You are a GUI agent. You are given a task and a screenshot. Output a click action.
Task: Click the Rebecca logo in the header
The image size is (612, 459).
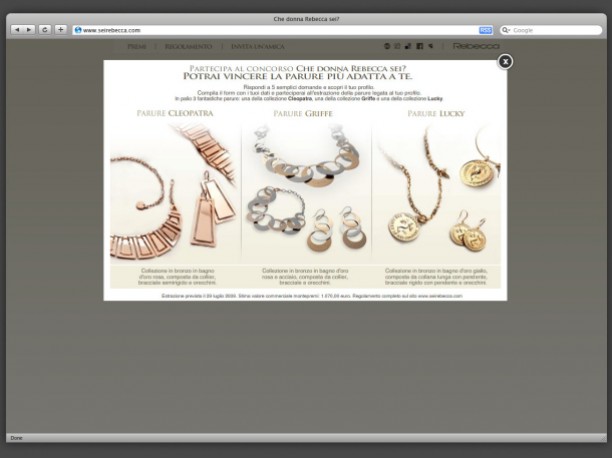tap(476, 46)
